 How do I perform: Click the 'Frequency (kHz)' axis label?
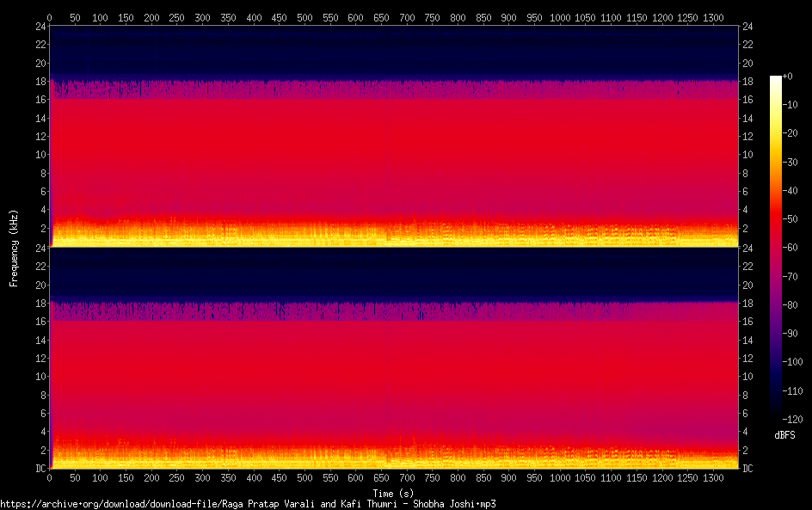pyautogui.click(x=14, y=248)
